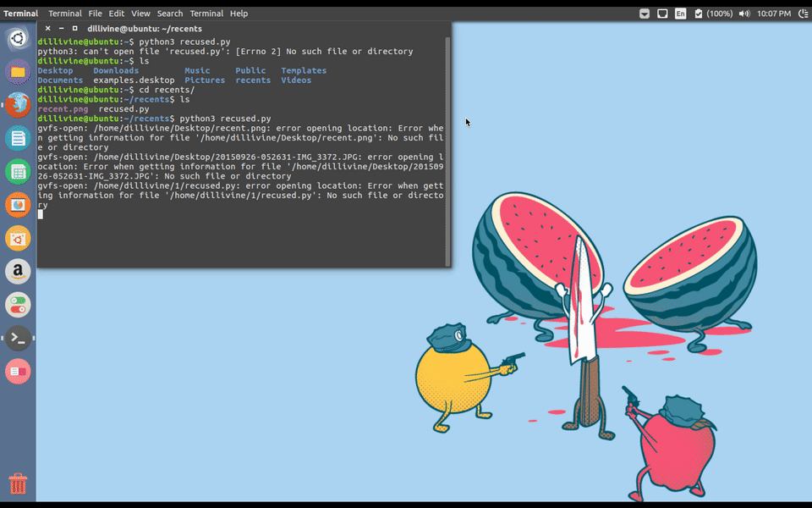Open the battery indicator showing 100%
Screen dimensions: 812x508
tap(714, 14)
